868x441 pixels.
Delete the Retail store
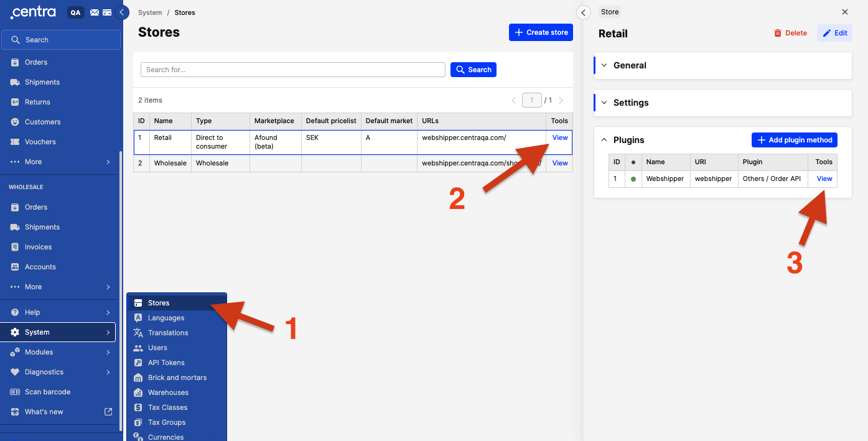[x=790, y=33]
